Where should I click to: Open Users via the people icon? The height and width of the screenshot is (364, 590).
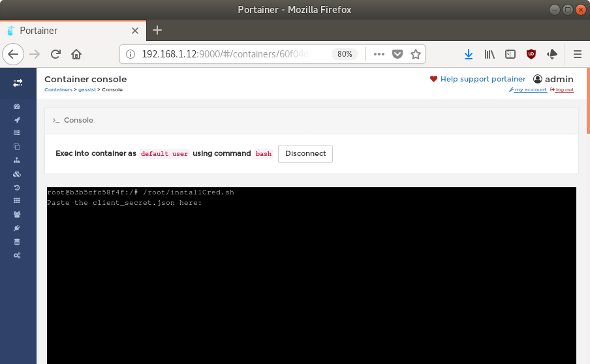[x=17, y=215]
